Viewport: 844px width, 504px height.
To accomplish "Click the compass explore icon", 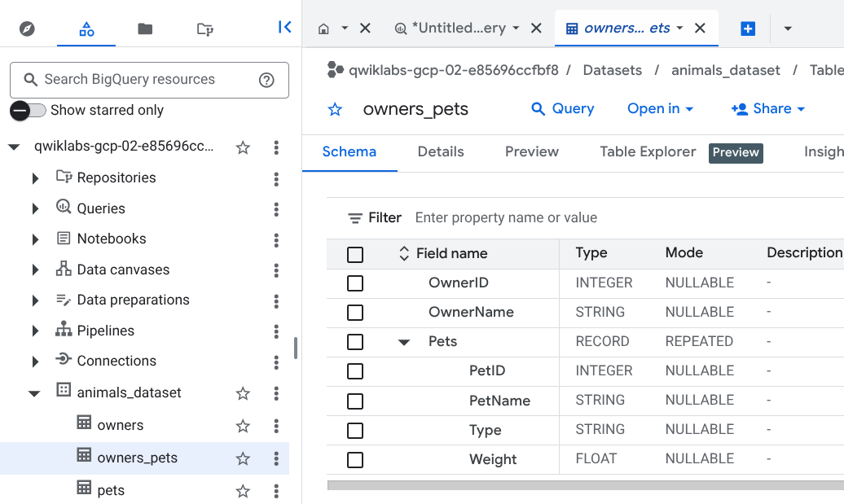I will click(28, 29).
